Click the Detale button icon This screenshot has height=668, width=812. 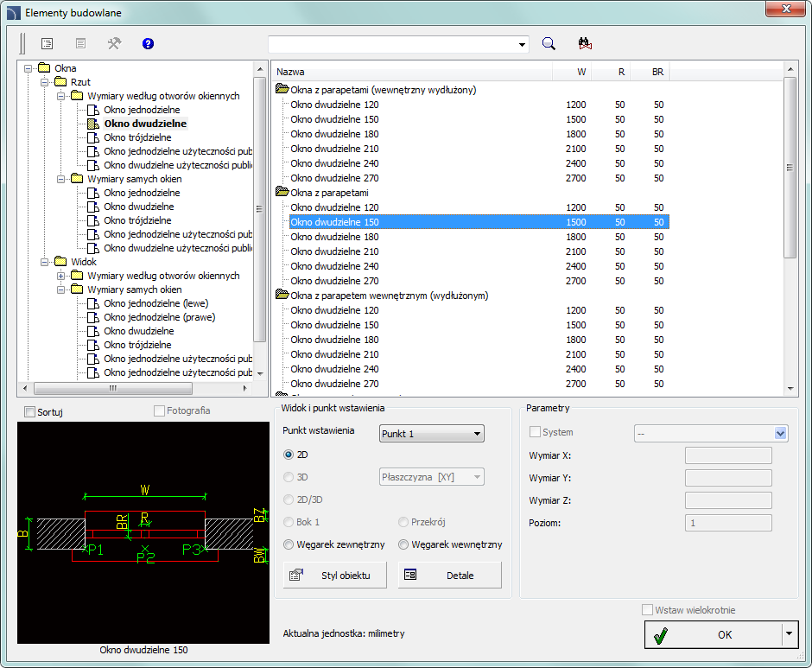410,575
